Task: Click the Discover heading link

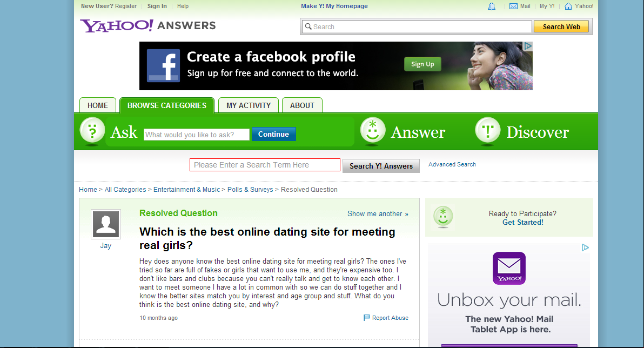Action: coord(537,132)
